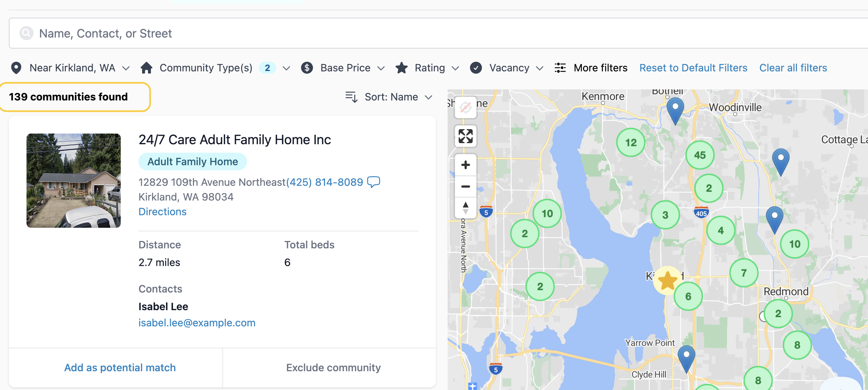Click the map cluster marker 12
Viewport: 868px width, 390px height.
click(631, 142)
